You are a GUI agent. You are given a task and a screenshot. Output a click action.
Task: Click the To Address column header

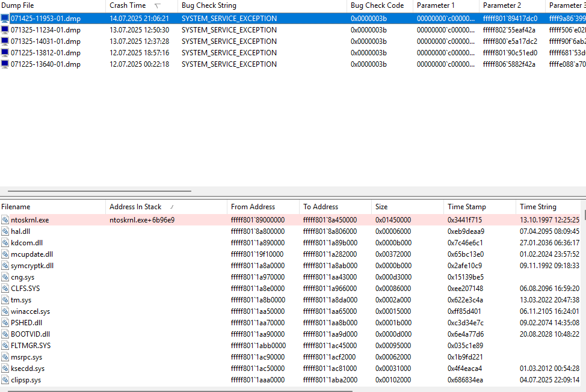pyautogui.click(x=335, y=207)
